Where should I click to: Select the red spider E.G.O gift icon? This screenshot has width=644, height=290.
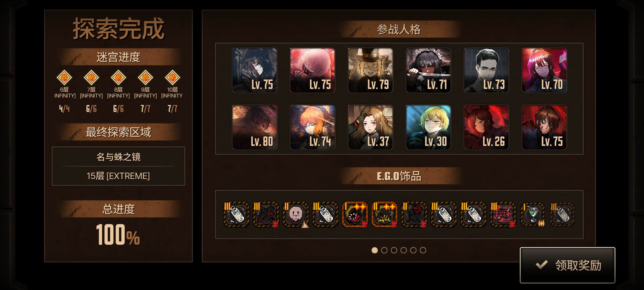coord(355,214)
